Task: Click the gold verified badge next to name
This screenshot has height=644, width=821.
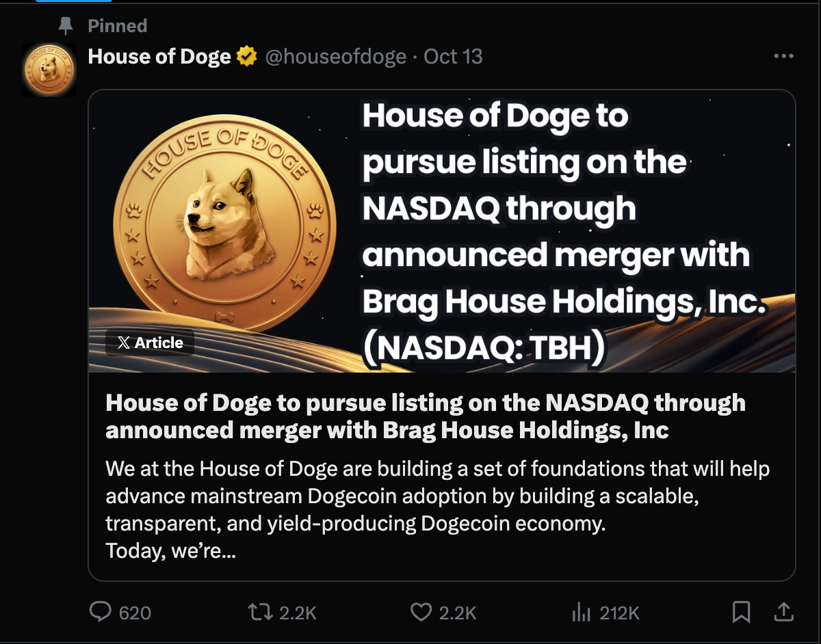Action: [246, 56]
